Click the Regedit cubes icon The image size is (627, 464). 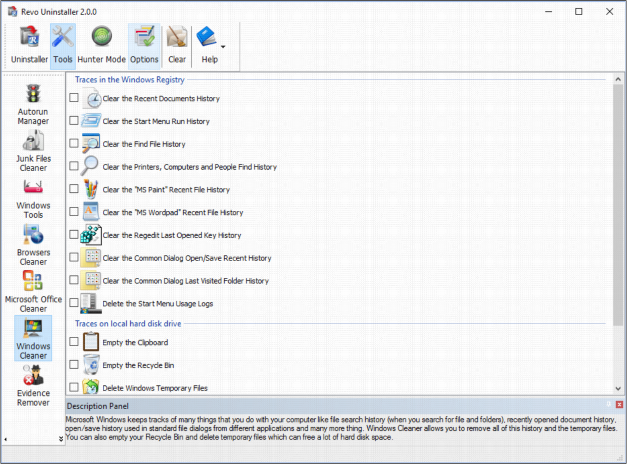click(91, 234)
